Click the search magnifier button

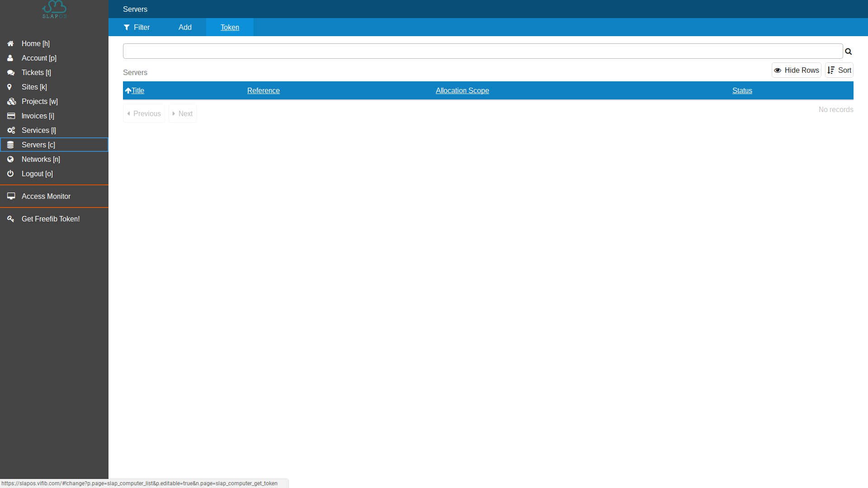pyautogui.click(x=848, y=51)
